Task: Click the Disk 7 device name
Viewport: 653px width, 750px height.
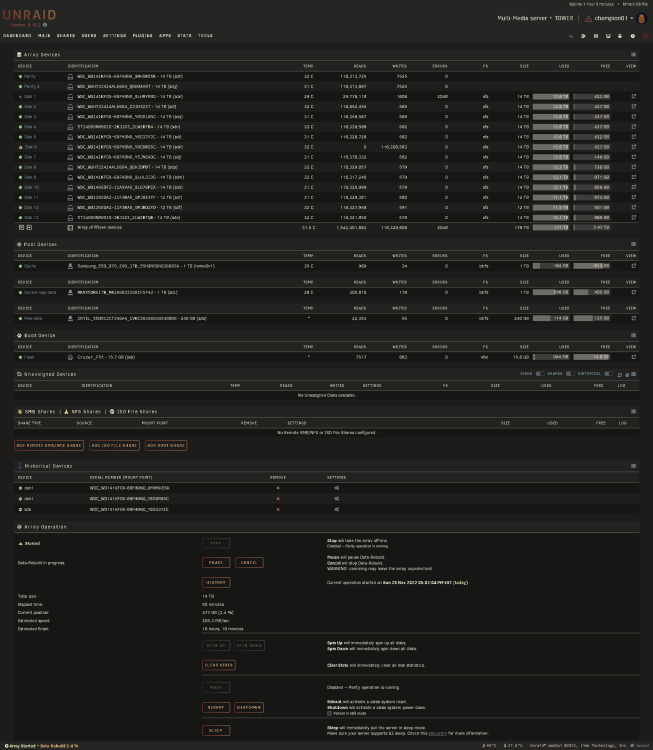Action: click(30, 157)
